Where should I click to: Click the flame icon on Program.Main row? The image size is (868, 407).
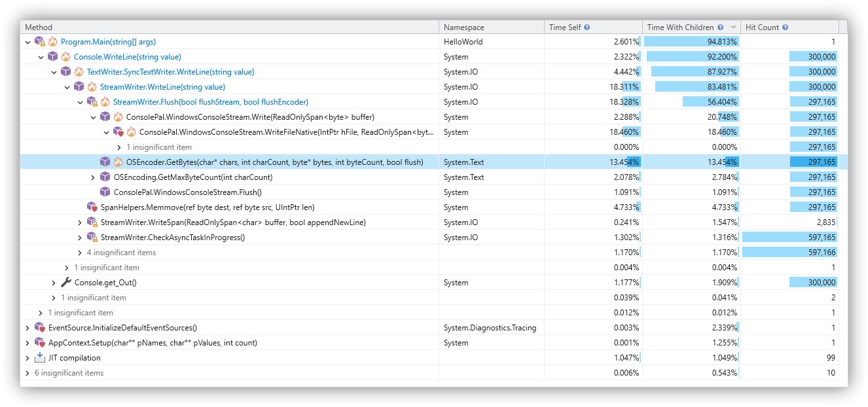[x=53, y=42]
